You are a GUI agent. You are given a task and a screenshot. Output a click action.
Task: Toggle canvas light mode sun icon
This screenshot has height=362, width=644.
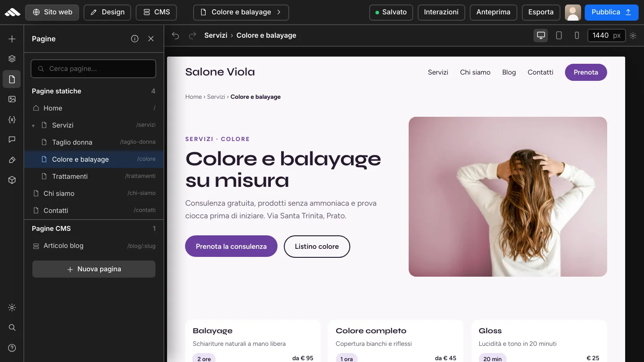[633, 35]
